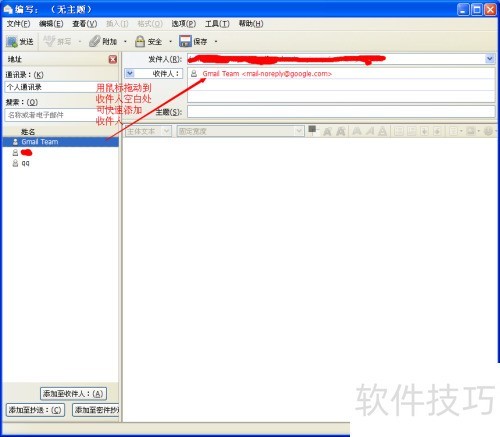This screenshot has width=500, height=437.
Task: Click the outdent text icon
Action: [424, 131]
